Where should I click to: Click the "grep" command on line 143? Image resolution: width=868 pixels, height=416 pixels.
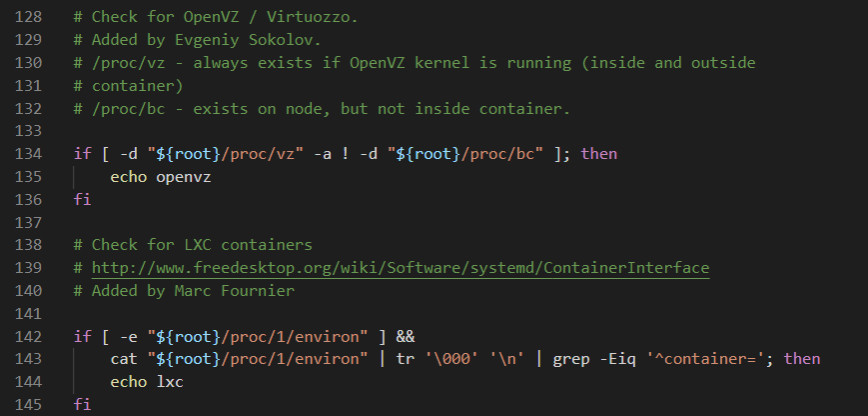pos(563,358)
